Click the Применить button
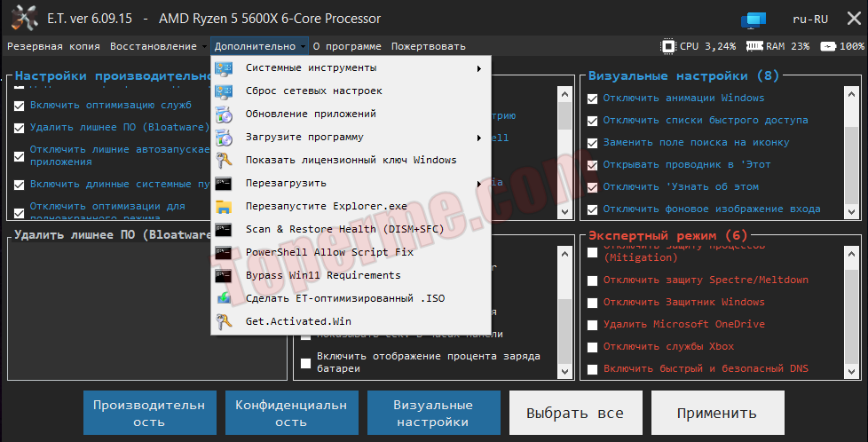The width and height of the screenshot is (868, 442). (x=717, y=413)
